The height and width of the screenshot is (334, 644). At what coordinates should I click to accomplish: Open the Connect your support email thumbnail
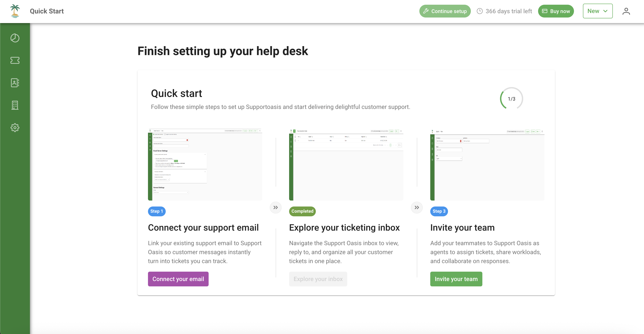[x=205, y=164]
